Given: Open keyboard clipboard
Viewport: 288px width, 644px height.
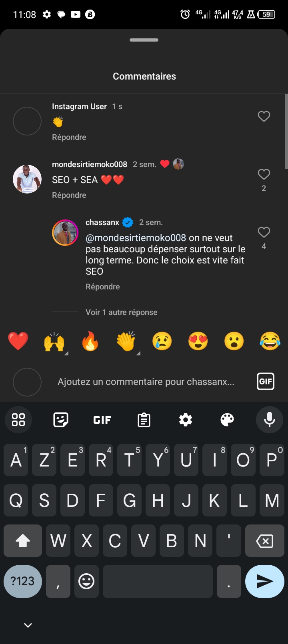Looking at the screenshot, I should (144, 420).
